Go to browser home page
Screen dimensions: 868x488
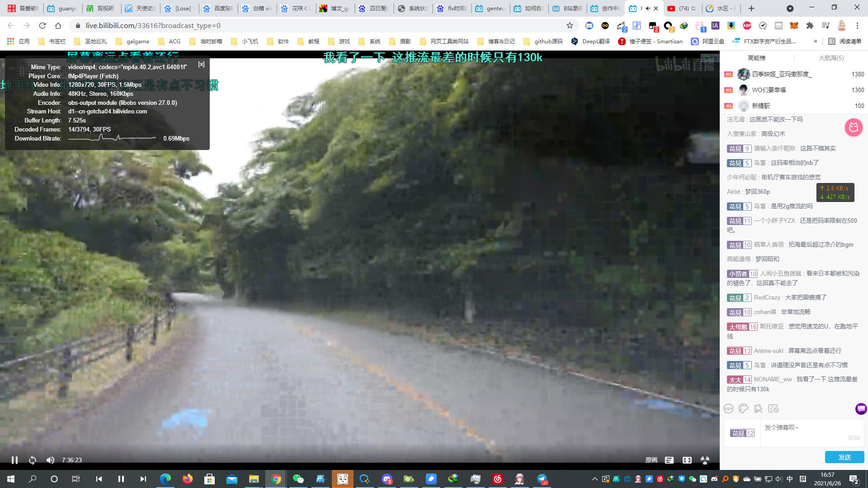coord(58,25)
